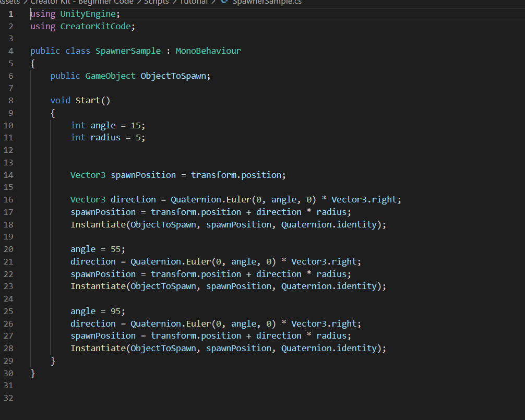Click line number 8 in the gutter
The height and width of the screenshot is (420, 525).
[11, 100]
